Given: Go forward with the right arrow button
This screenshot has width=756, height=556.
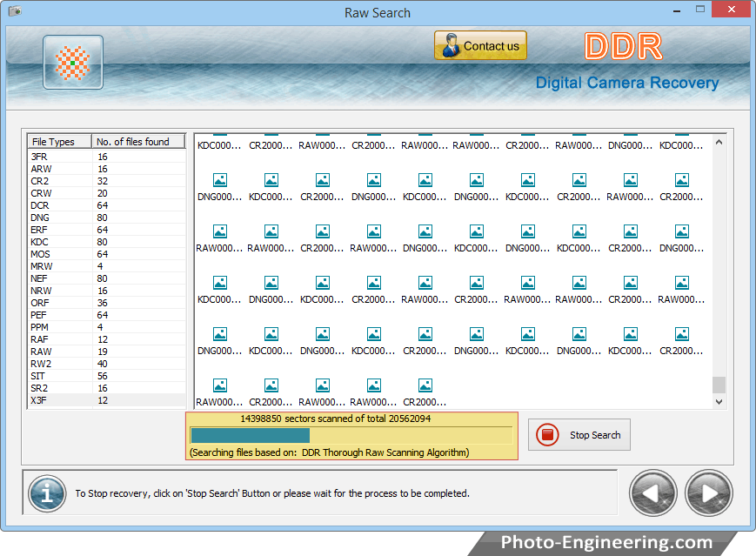Looking at the screenshot, I should (x=709, y=492).
